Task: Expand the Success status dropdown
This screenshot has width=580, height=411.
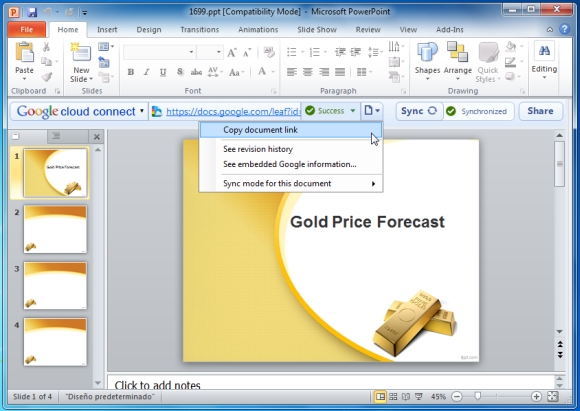Action: point(353,111)
